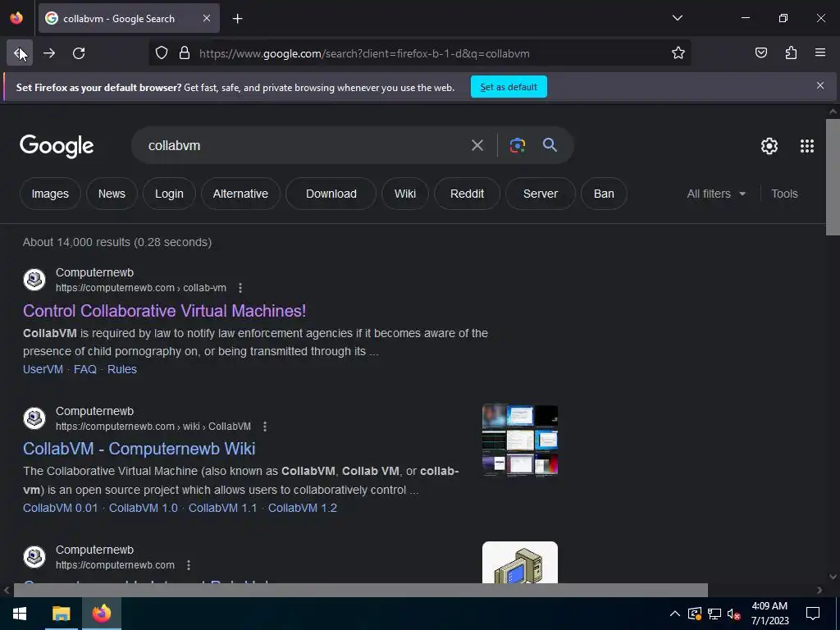The height and width of the screenshot is (630, 840).
Task: Select the Alternative search chip
Action: coord(240,194)
